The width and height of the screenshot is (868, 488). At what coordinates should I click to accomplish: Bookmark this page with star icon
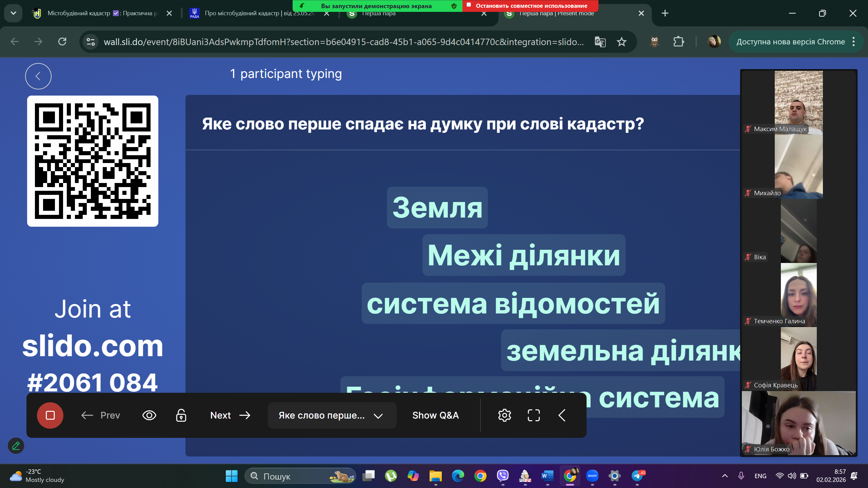(622, 42)
